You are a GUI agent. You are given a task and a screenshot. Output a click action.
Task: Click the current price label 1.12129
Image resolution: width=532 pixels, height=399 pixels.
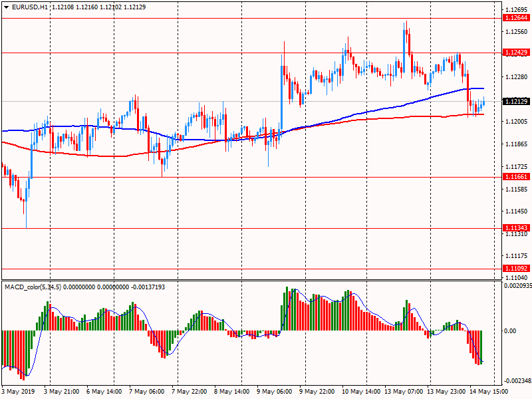tap(515, 101)
